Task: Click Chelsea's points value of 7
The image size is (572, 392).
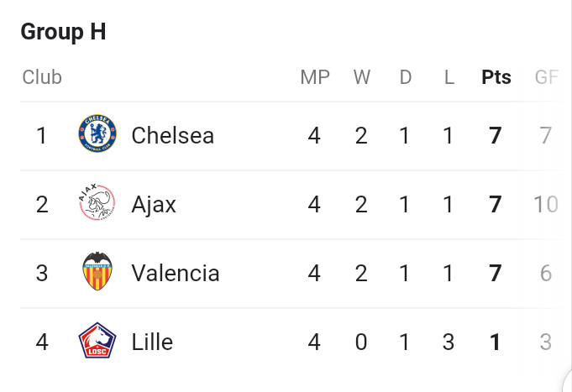Action: click(495, 136)
